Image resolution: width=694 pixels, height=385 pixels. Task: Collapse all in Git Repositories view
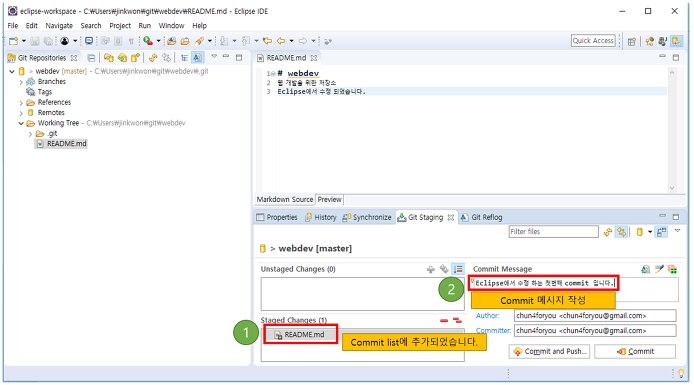pyautogui.click(x=91, y=58)
